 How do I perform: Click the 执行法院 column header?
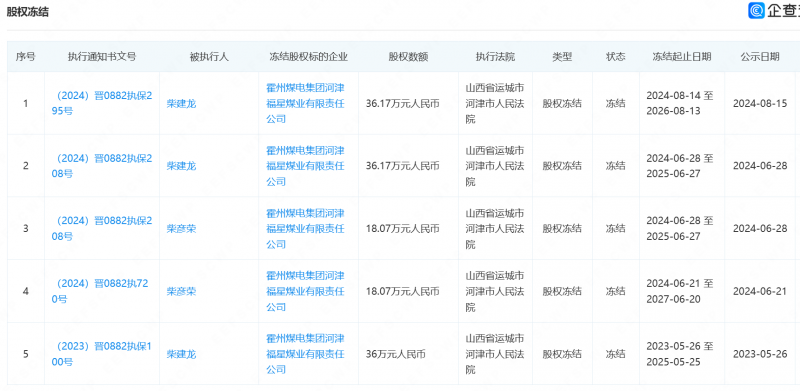click(x=495, y=57)
